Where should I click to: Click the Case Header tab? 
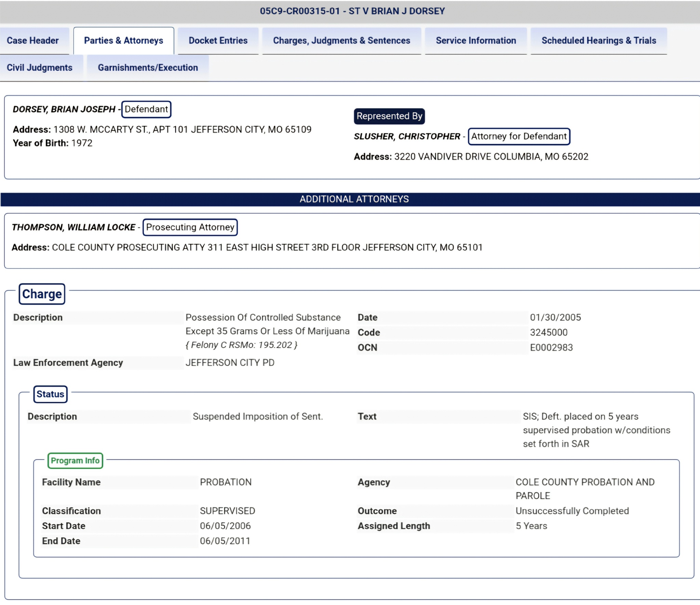(32, 40)
